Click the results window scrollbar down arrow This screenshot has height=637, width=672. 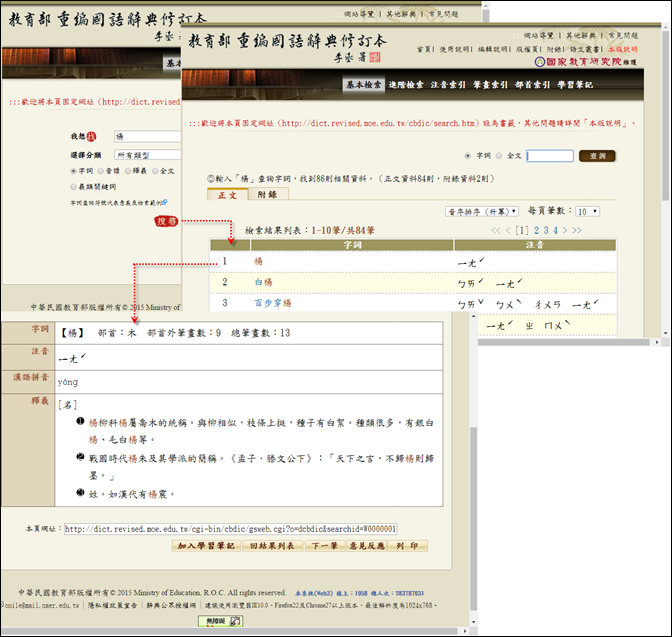tap(665, 333)
